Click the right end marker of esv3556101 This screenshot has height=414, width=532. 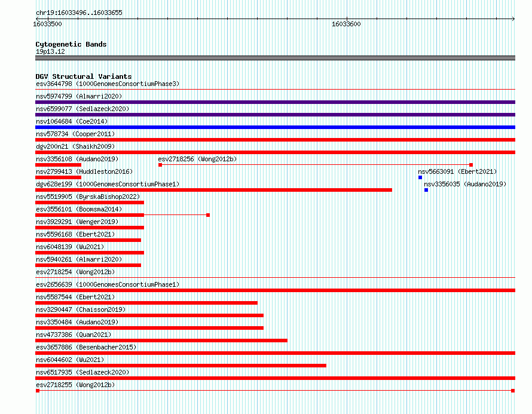pos(208,215)
